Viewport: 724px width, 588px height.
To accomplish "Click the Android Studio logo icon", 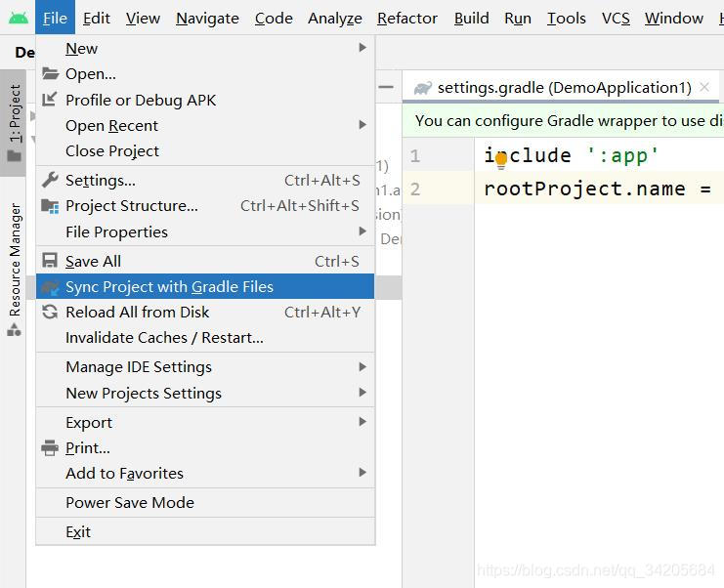I will 19,18.
